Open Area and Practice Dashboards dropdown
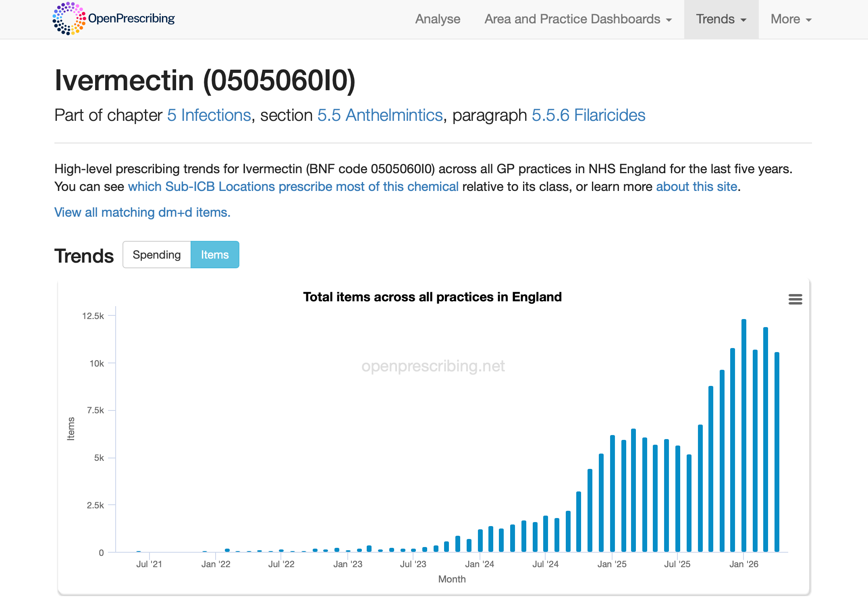Viewport: 868px width, 601px height. point(578,19)
